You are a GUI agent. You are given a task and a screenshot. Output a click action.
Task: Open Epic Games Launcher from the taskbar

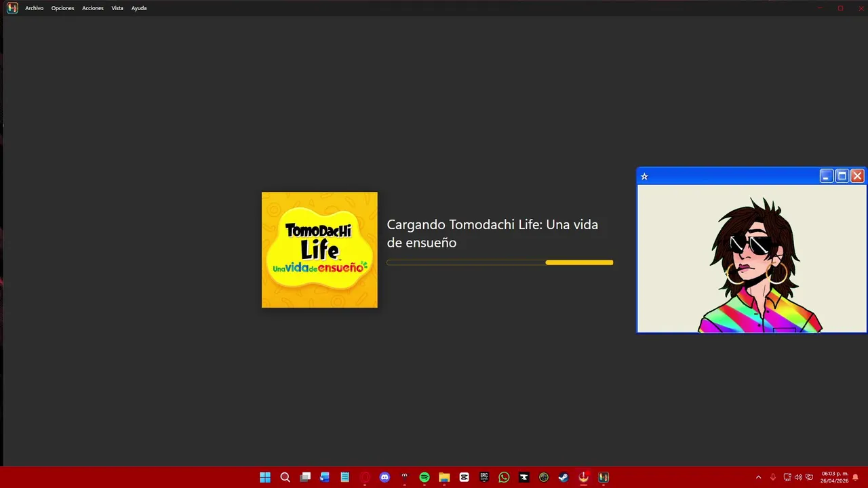[484, 477]
